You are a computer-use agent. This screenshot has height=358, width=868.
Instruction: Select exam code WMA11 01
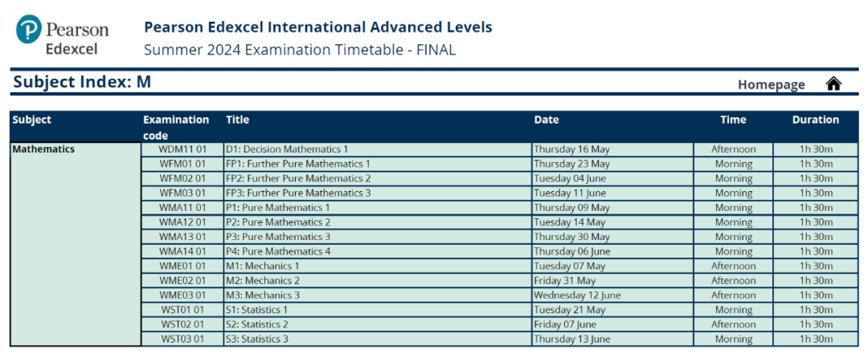click(182, 208)
